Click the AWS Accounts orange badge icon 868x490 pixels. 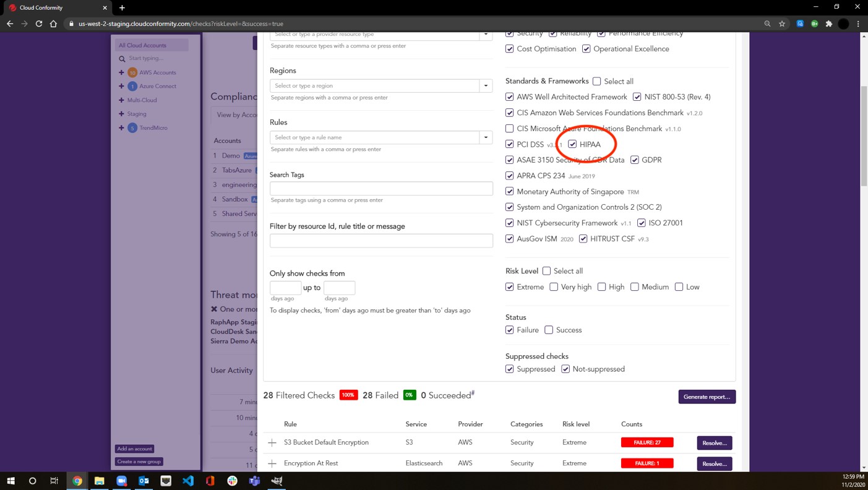click(x=132, y=72)
